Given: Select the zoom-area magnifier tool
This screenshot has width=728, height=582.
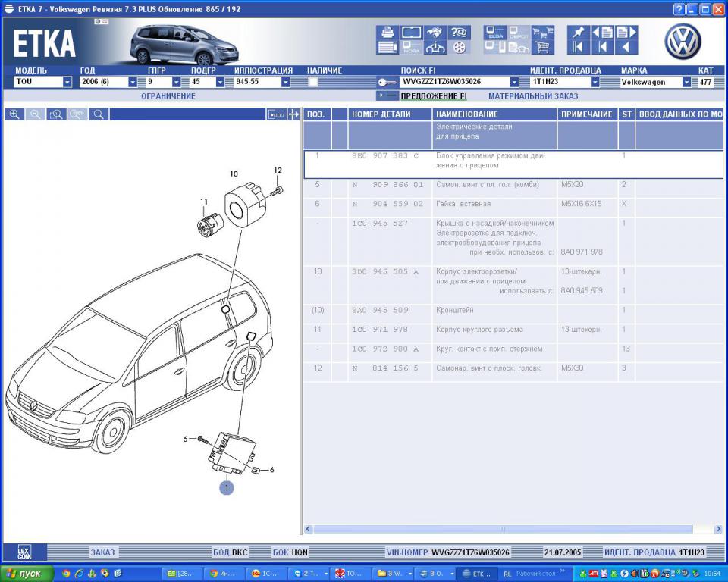Looking at the screenshot, I should pos(56,114).
